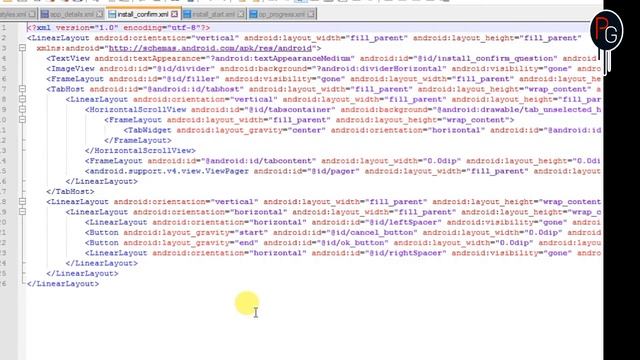This screenshot has height=360, width=640.
Task: Click line number 1 in the margin
Action: coord(4,28)
